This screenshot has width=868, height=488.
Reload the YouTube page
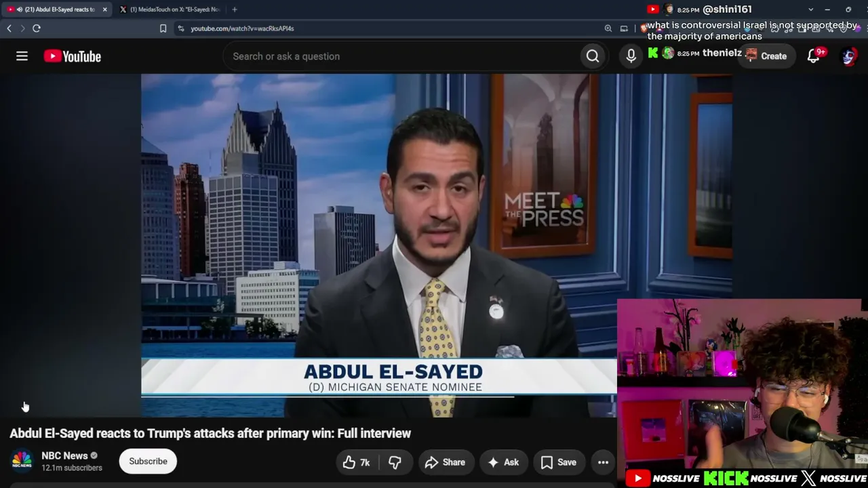click(37, 28)
